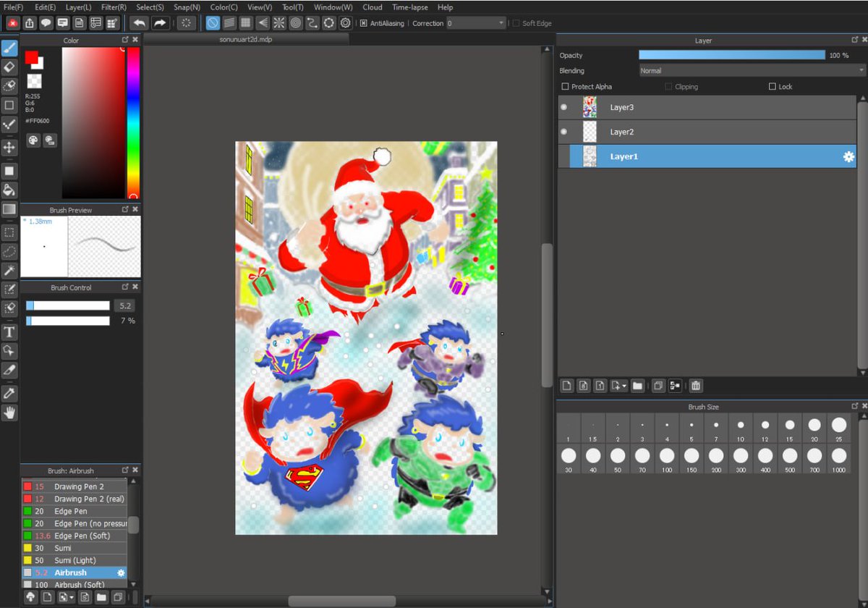
Task: Select the Bucket fill tool
Action: point(9,190)
